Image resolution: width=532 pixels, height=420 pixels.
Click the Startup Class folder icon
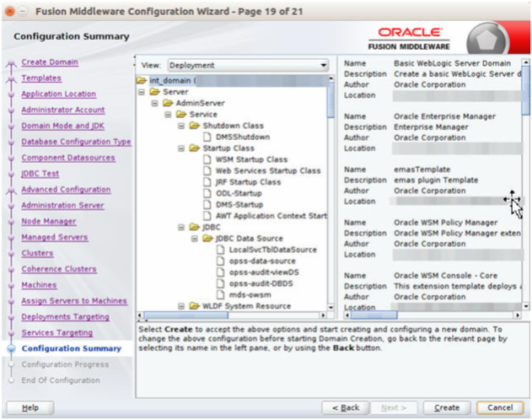195,148
